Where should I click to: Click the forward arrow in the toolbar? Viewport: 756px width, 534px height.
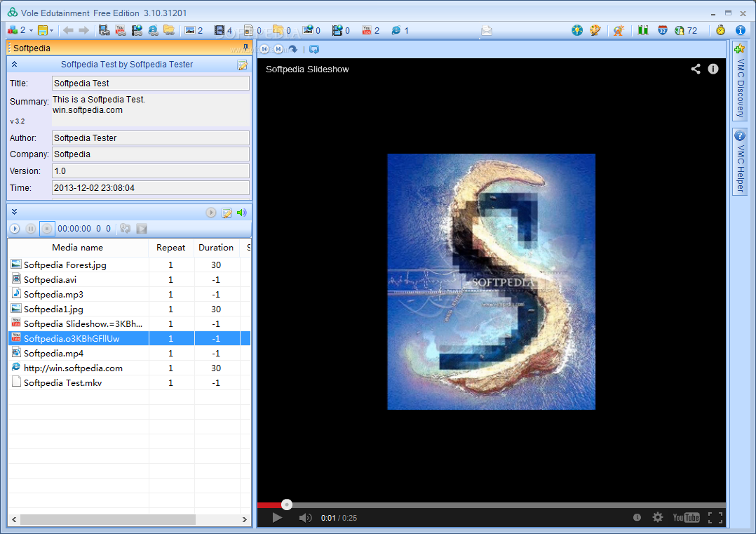pos(84,30)
